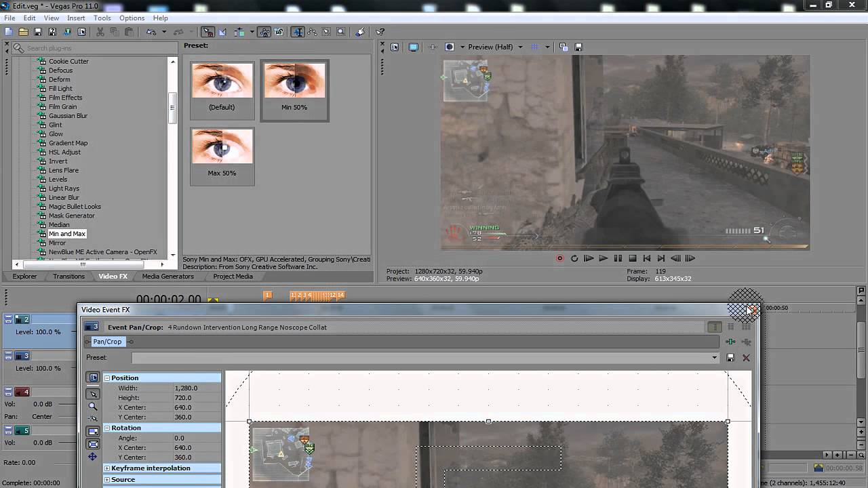Toggle Size About Center in Pan/Crop
Viewport: 868px width, 488px height.
(x=93, y=444)
